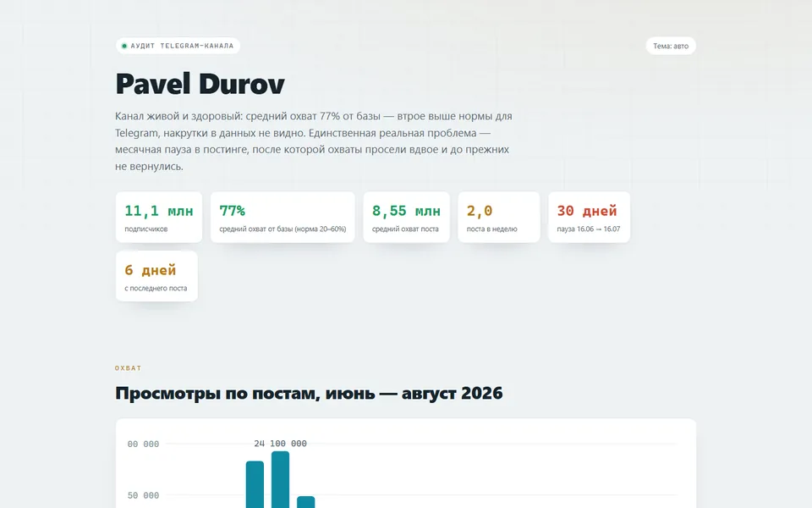Click the "24 100 000" bar value label
812x508 pixels.
[x=280, y=444]
